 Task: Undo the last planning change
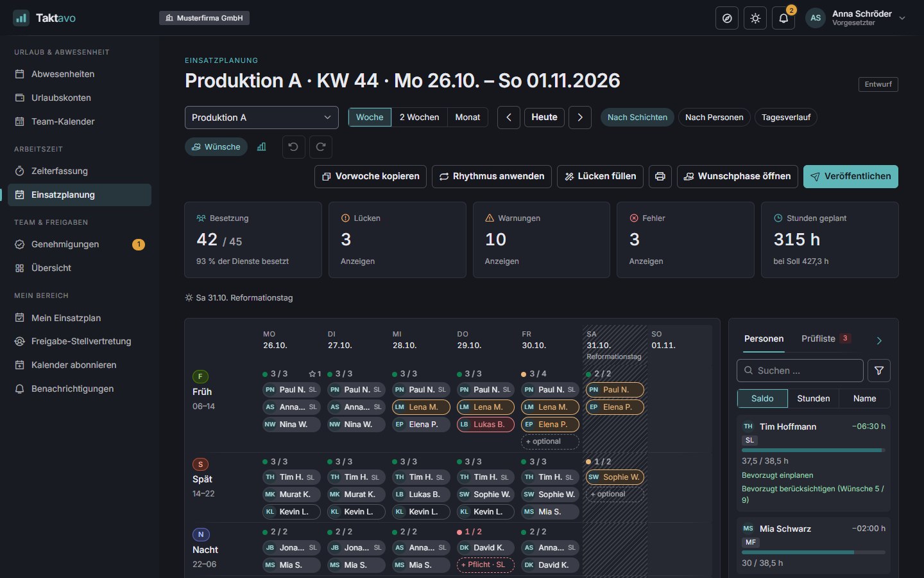(x=293, y=147)
